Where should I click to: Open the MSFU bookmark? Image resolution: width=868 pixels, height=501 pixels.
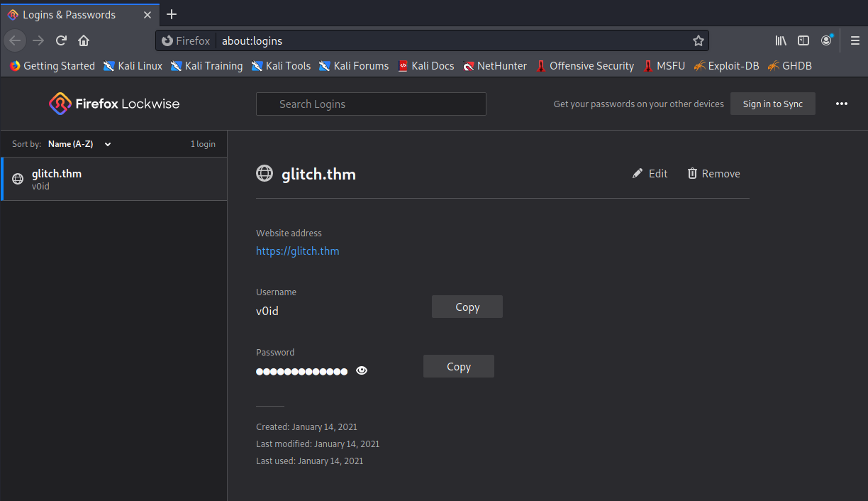664,66
